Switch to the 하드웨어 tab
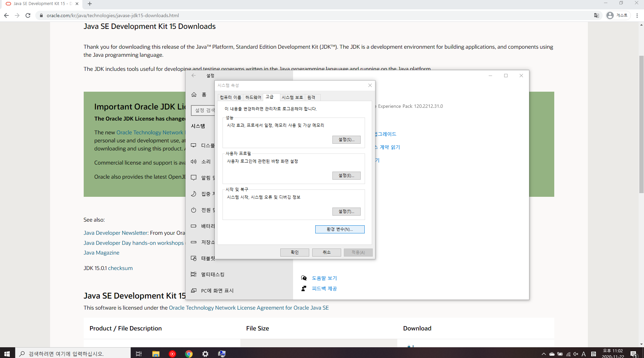Image resolution: width=644 pixels, height=358 pixels. [253, 97]
